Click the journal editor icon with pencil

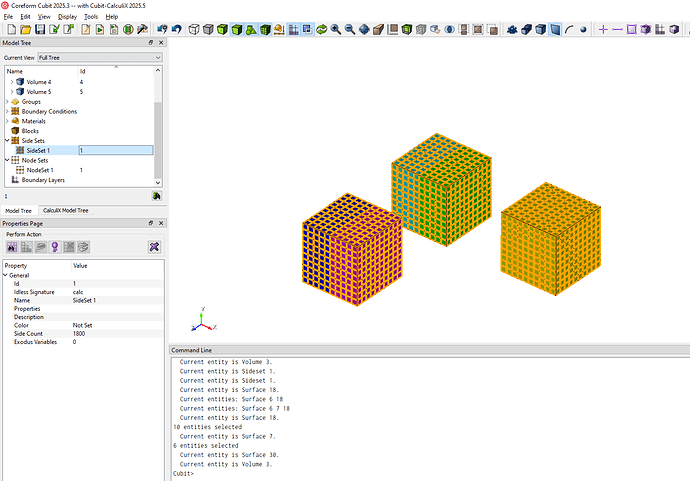tap(86, 29)
